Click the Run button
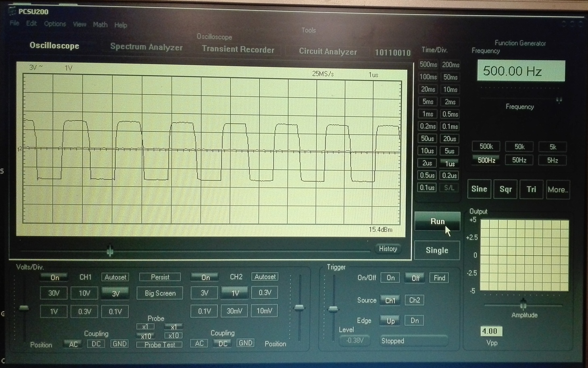Viewport: 588px width, 368px height. [437, 221]
